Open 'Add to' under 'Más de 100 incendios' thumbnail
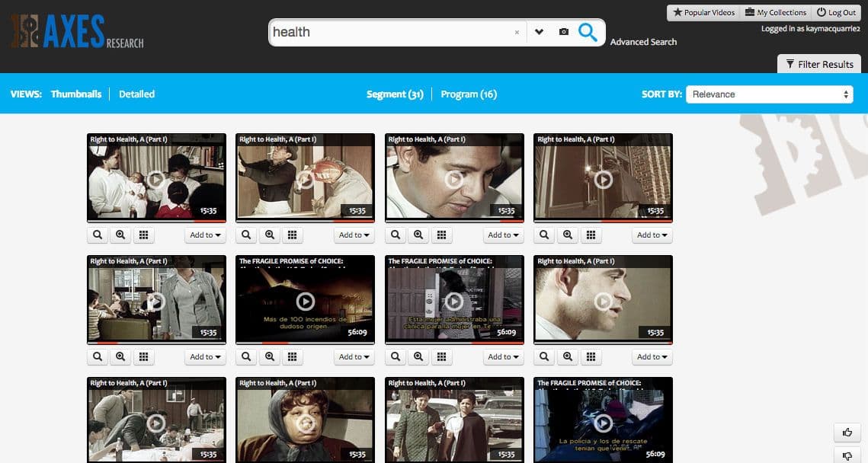 pos(354,357)
